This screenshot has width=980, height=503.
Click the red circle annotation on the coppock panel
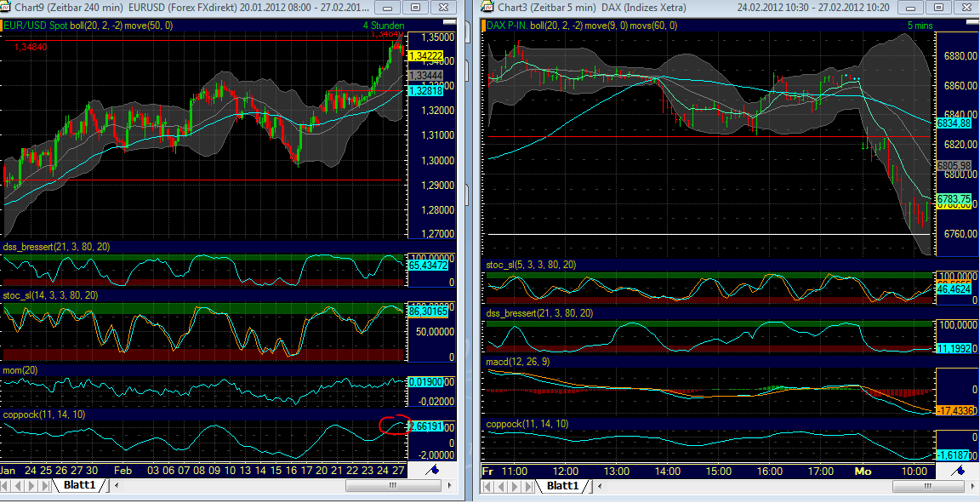[x=396, y=425]
